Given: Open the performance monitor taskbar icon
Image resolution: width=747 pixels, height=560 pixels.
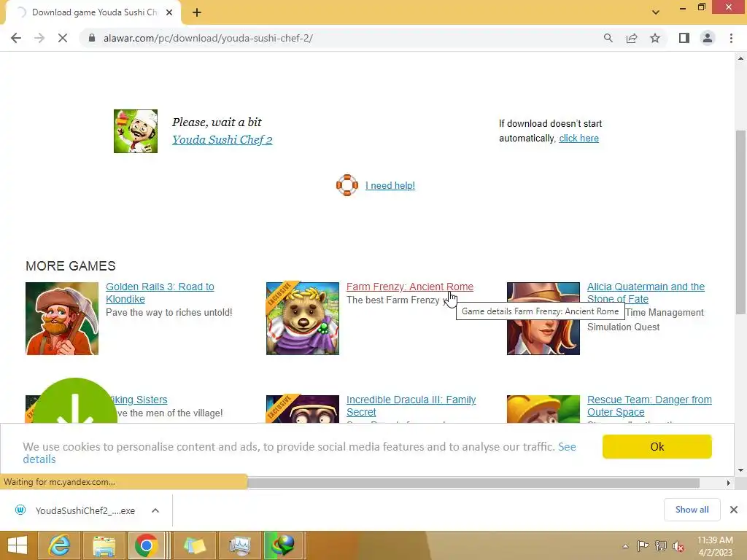Looking at the screenshot, I should (x=239, y=545).
